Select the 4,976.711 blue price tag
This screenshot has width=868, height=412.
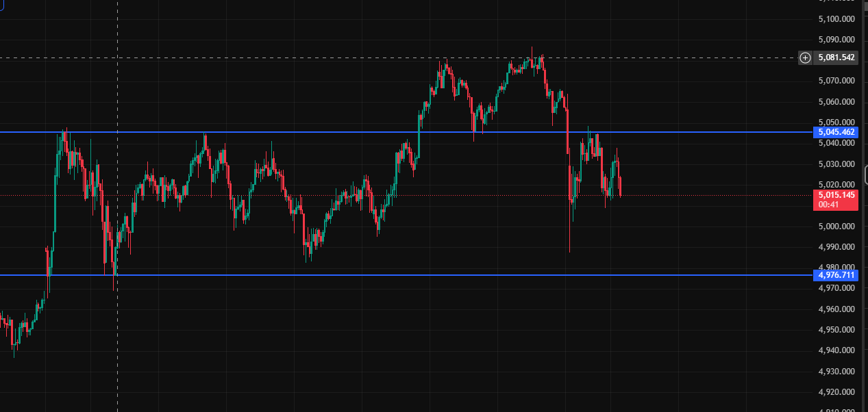(836, 275)
